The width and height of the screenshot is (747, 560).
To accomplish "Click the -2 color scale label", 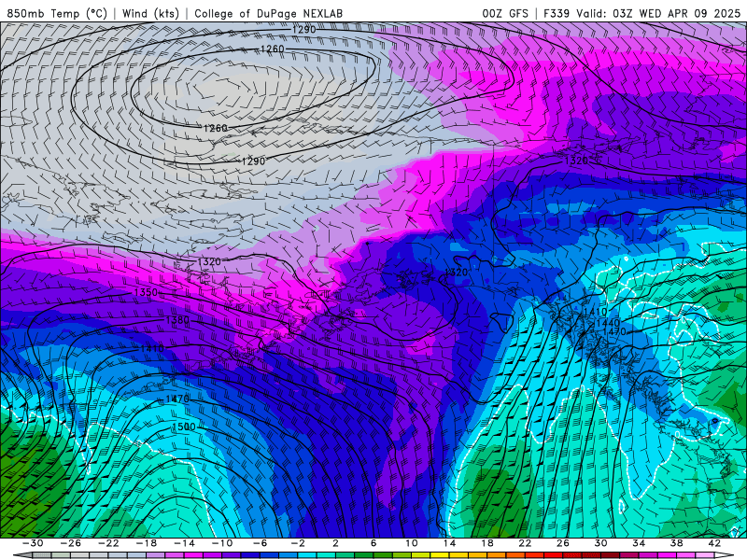I will 297,543.
